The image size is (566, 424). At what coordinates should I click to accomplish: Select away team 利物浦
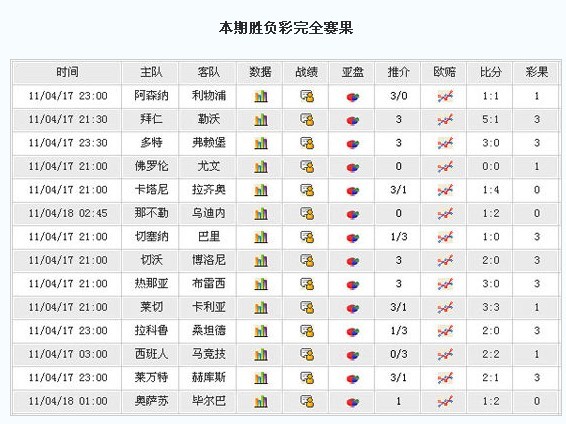point(209,96)
